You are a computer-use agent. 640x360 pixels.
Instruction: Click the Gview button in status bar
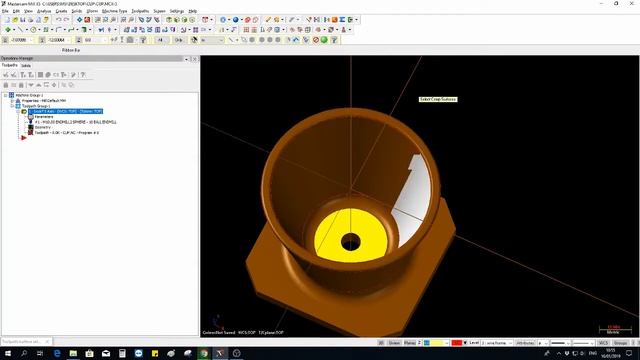click(x=394, y=343)
